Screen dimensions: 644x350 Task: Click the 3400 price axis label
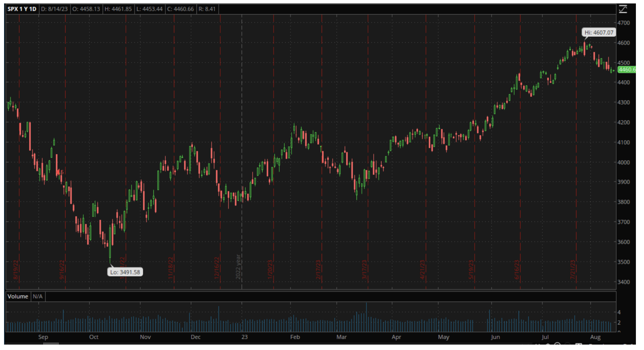coord(623,282)
